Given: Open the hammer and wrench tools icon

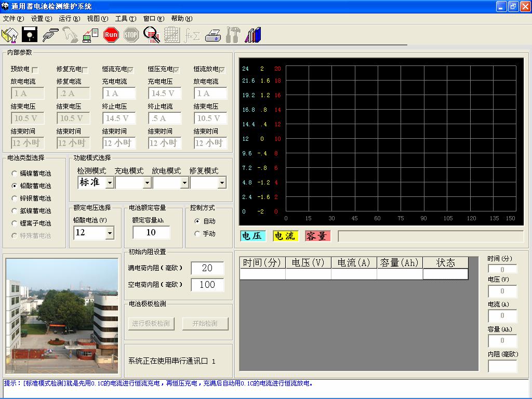Looking at the screenshot, I should [x=233, y=35].
